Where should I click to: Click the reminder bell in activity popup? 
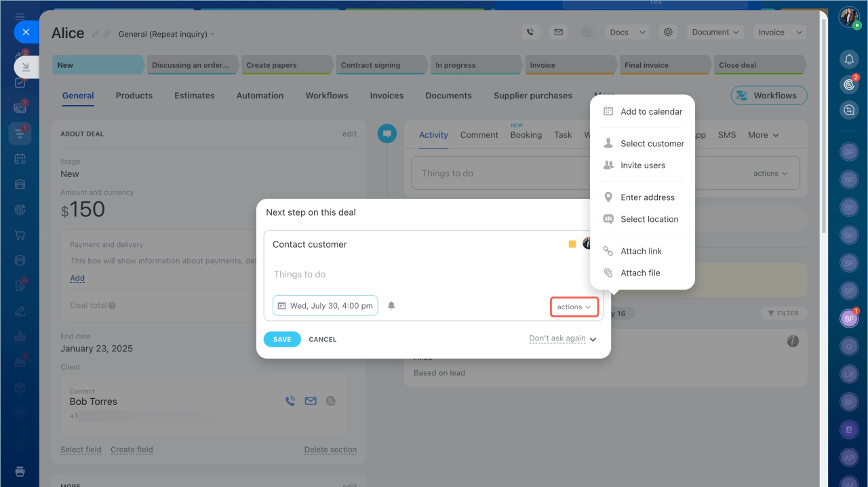(x=391, y=306)
